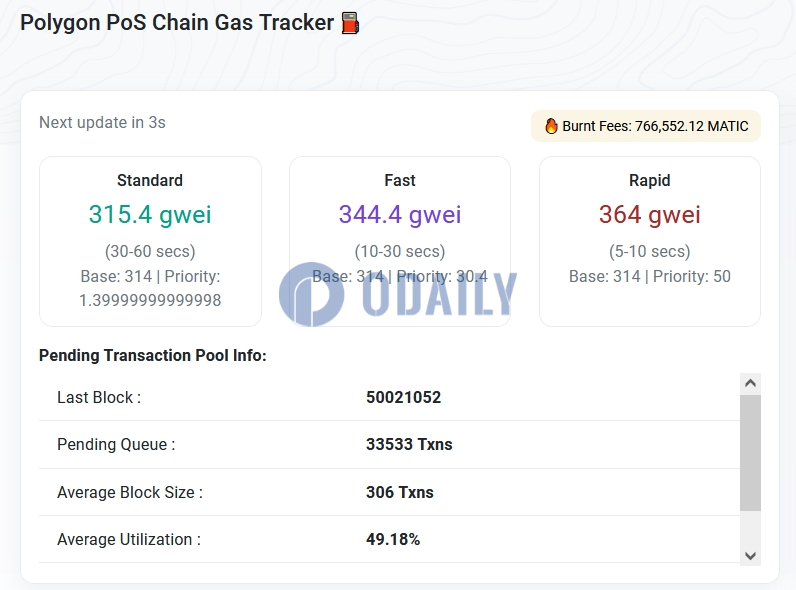Click the Burnt Fees MATIC badge

click(x=646, y=126)
